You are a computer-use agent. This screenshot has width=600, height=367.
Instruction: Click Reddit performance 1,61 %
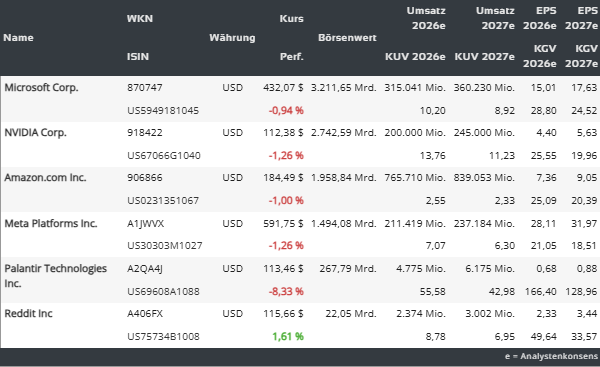(x=288, y=336)
